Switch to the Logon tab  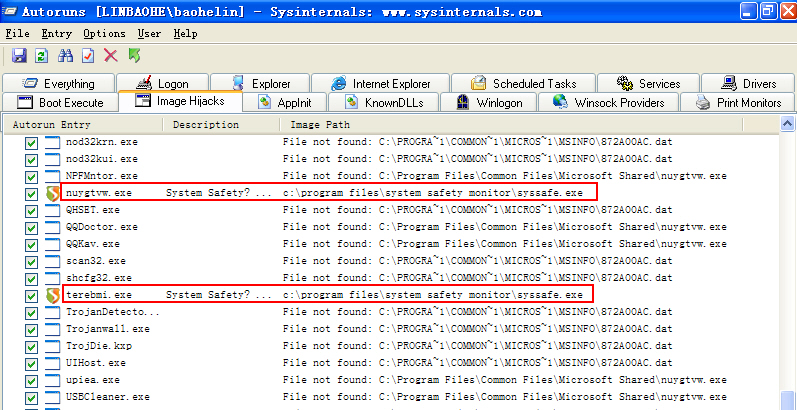(162, 83)
